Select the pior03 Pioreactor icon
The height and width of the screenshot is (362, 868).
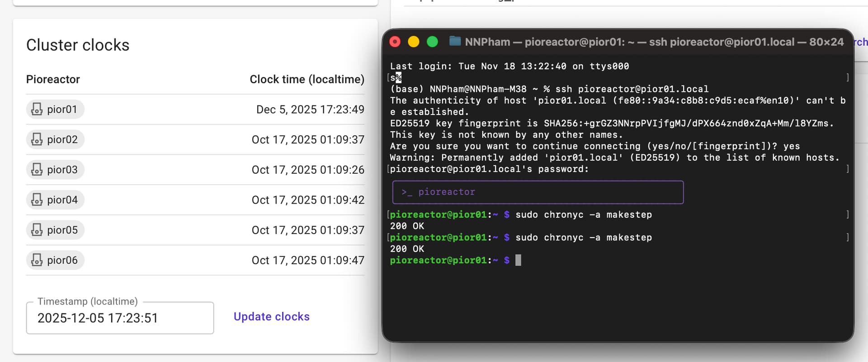coord(37,170)
